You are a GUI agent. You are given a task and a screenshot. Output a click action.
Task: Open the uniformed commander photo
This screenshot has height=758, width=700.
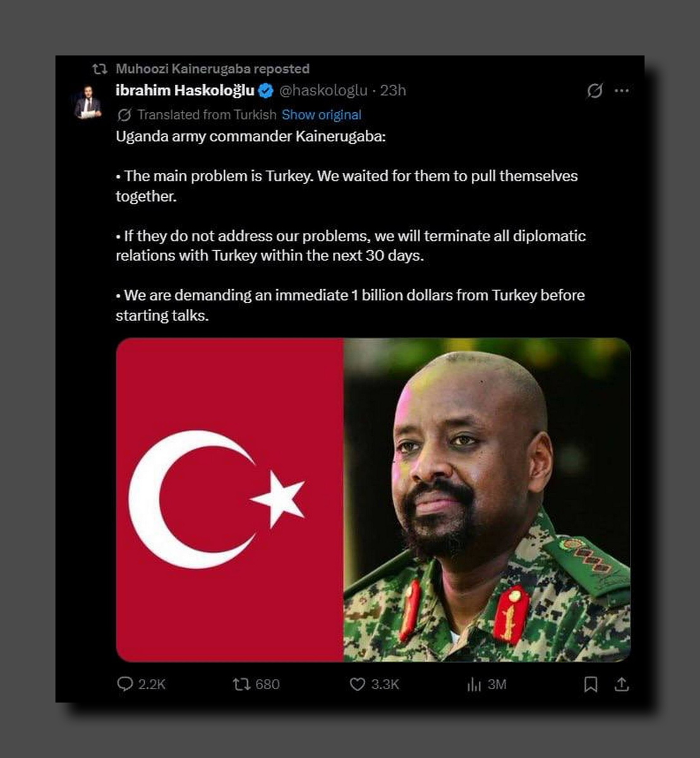point(487,500)
